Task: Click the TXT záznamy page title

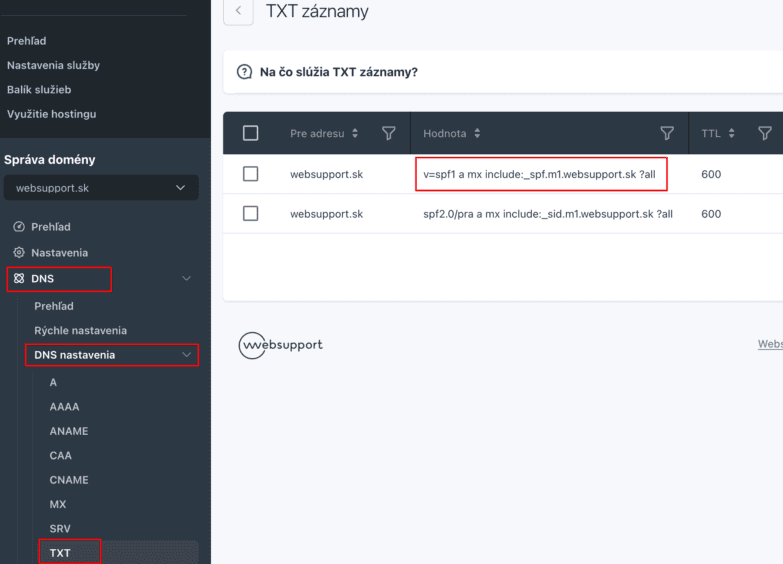Action: pyautogui.click(x=317, y=11)
